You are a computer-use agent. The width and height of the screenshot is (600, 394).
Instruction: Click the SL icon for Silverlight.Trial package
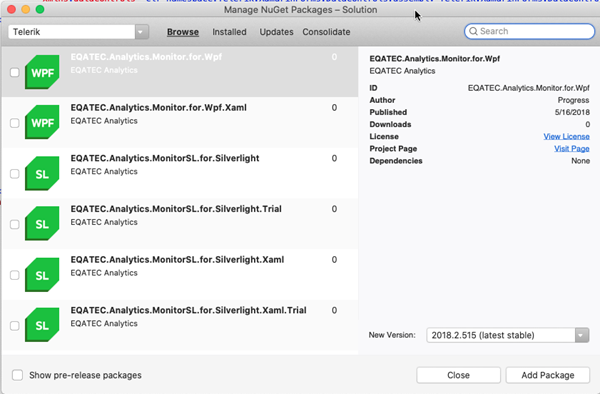pos(42,224)
